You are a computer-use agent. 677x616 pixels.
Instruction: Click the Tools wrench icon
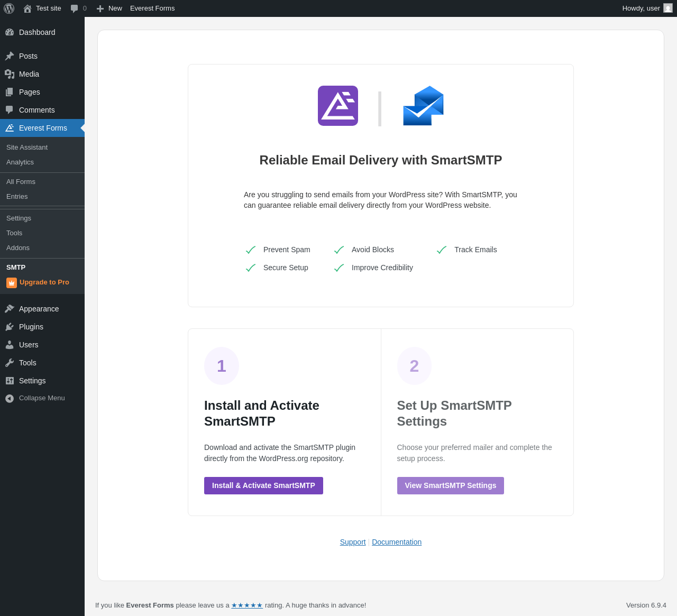(x=10, y=363)
